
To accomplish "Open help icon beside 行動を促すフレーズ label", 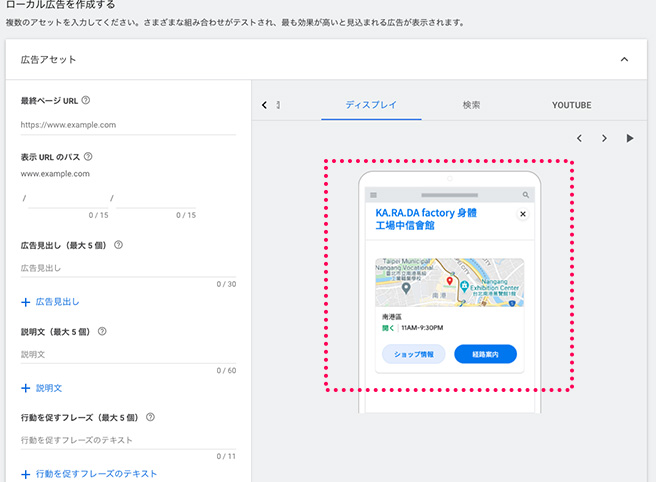I will point(150,417).
